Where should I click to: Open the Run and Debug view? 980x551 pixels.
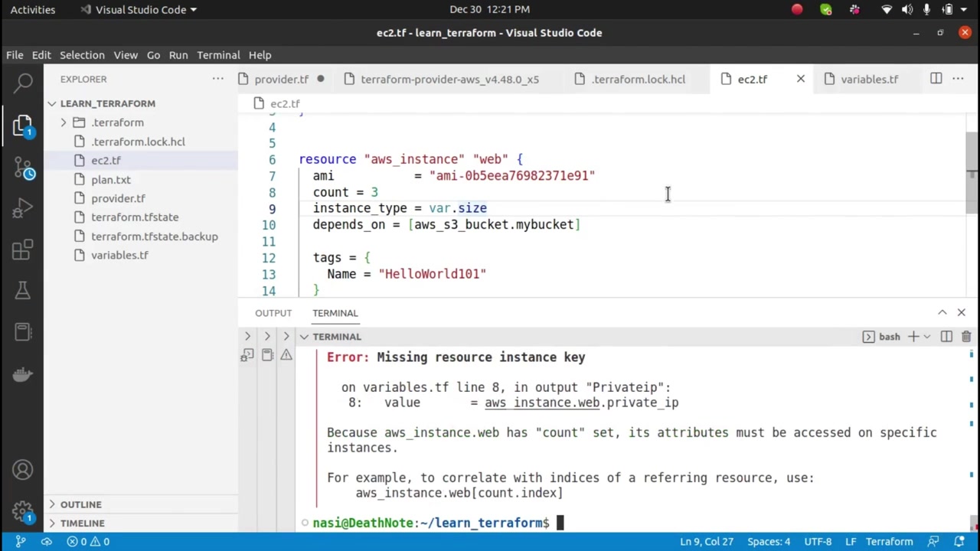[x=23, y=208]
